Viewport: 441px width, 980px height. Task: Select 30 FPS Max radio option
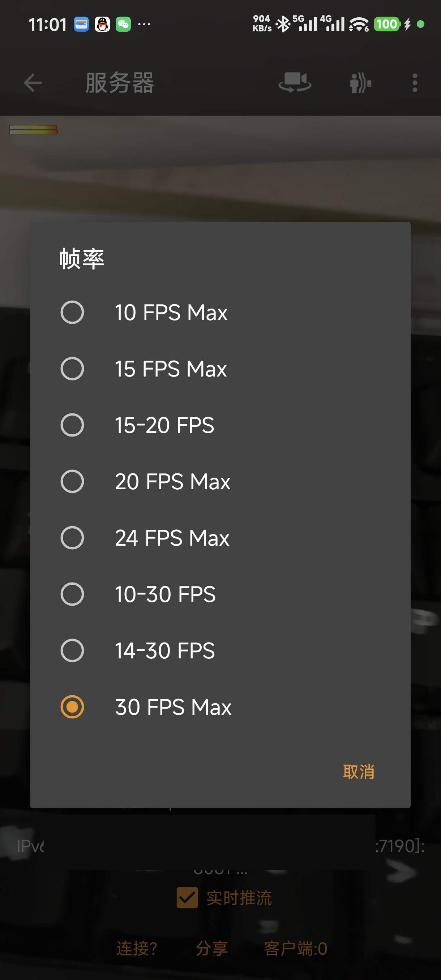[72, 706]
